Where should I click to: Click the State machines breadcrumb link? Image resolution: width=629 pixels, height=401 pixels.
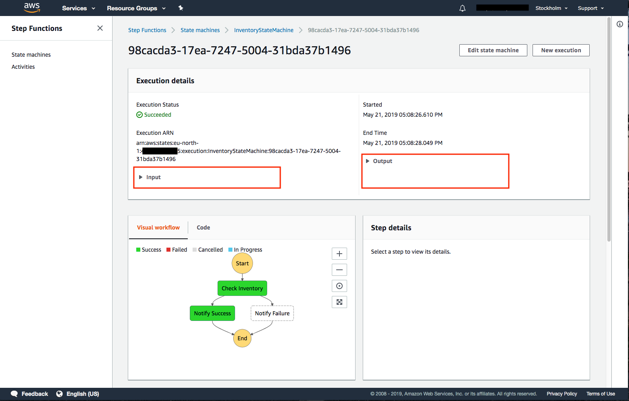point(200,30)
